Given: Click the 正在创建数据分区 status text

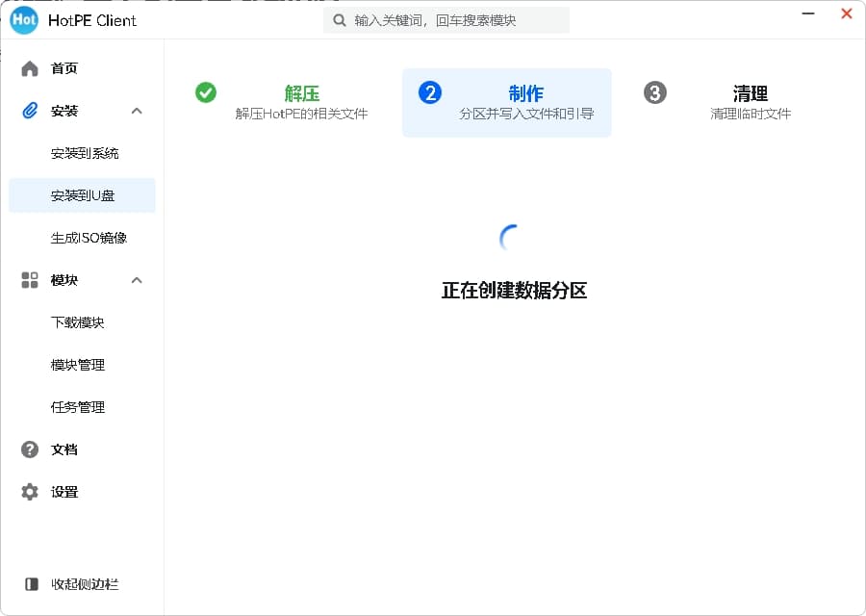Looking at the screenshot, I should 514,291.
